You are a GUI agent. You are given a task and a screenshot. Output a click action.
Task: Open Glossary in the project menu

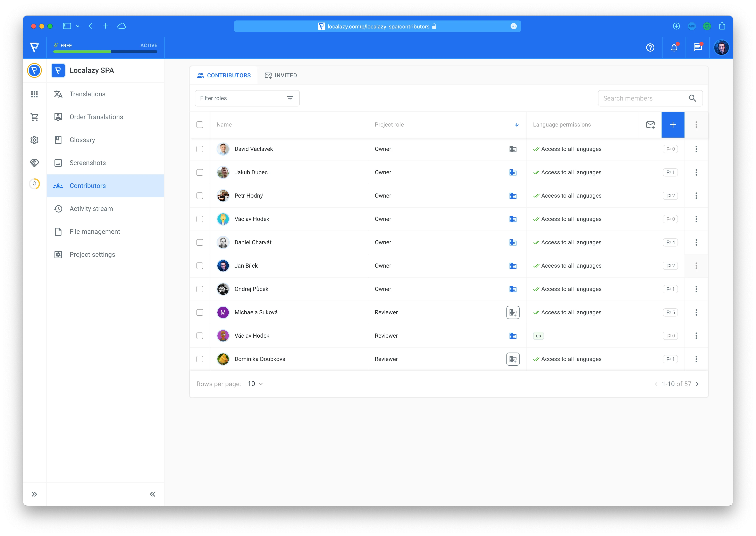tap(82, 140)
